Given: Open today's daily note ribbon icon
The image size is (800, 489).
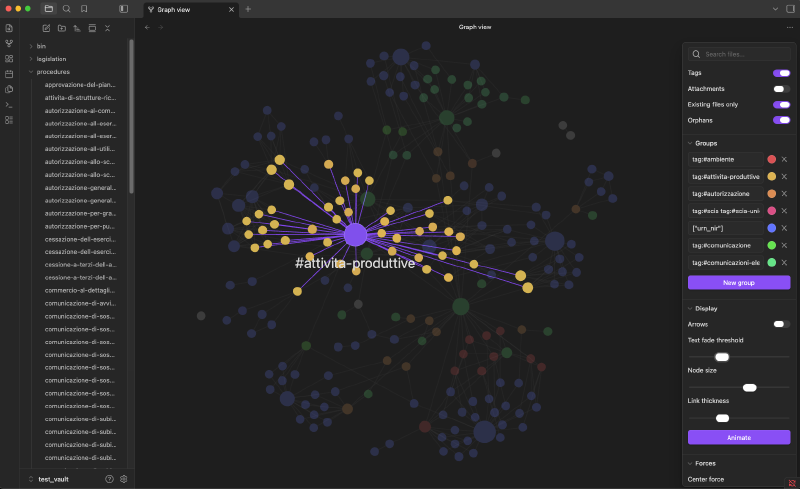Looking at the screenshot, I should tap(9, 74).
